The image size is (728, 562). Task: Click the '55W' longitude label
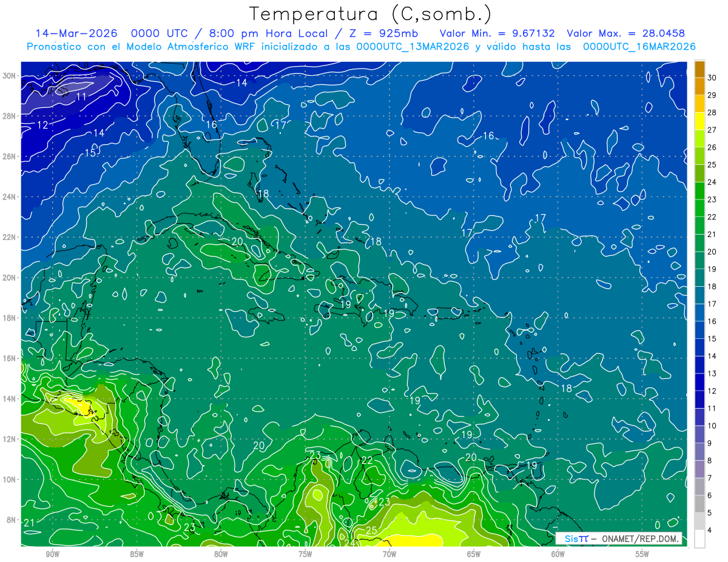point(642,555)
